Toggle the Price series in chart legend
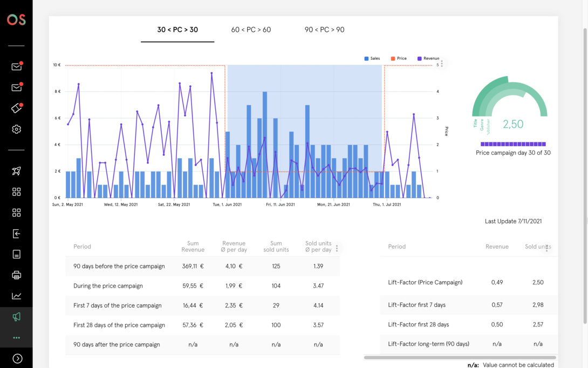Viewport: 588px width, 368px height. [399, 58]
